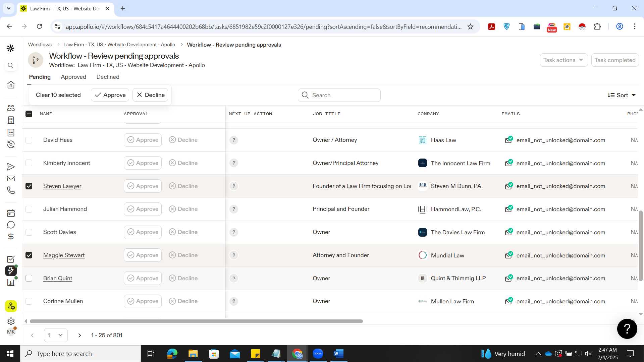The width and height of the screenshot is (644, 362).
Task: Open File Explorer from the taskbar
Action: coord(193,354)
